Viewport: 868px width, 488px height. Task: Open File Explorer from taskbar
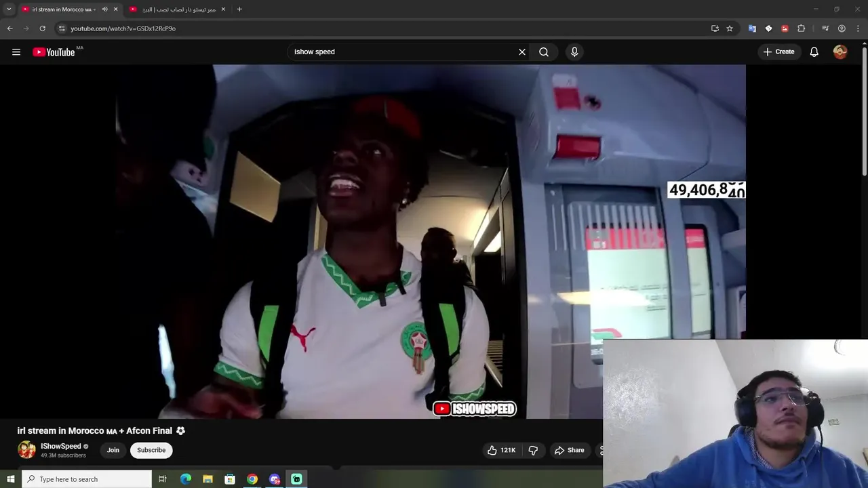[208, 479]
